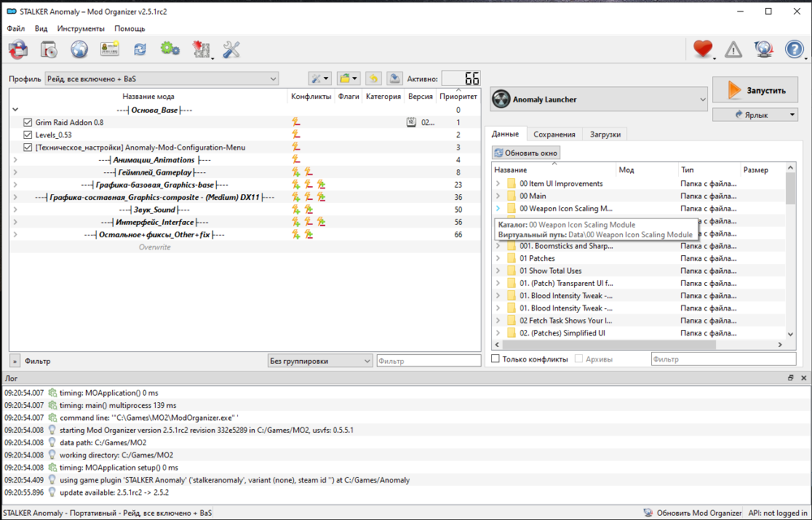
Task: Click the globe Nexus browser toolbar icon
Action: tap(79, 50)
